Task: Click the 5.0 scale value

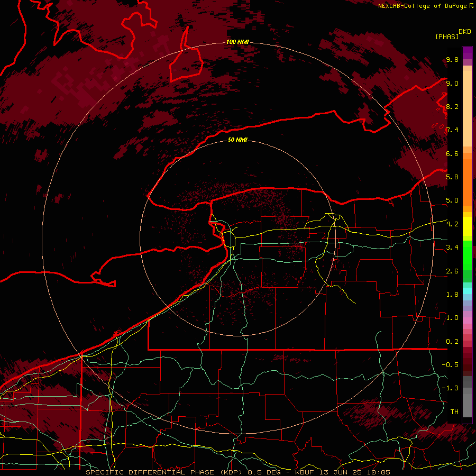Action: [x=452, y=200]
